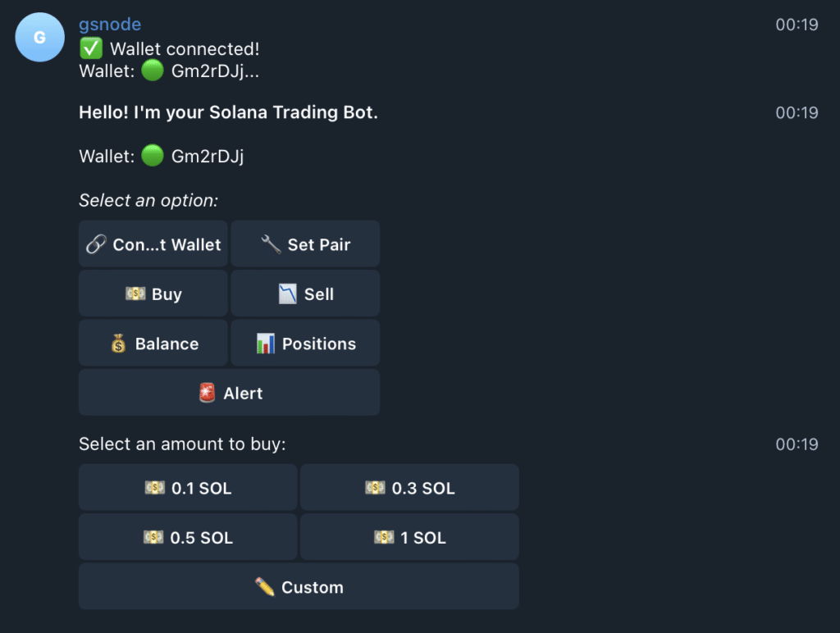Open the gsnode profile avatar

click(39, 37)
